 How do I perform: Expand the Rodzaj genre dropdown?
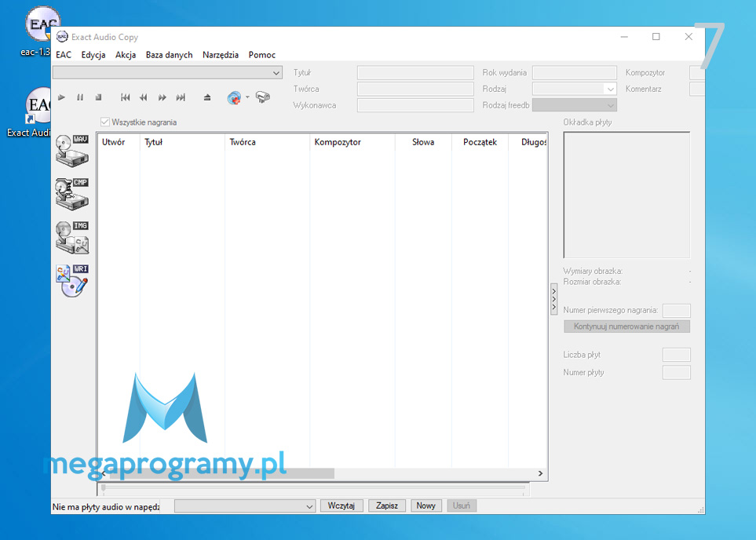[x=610, y=89]
